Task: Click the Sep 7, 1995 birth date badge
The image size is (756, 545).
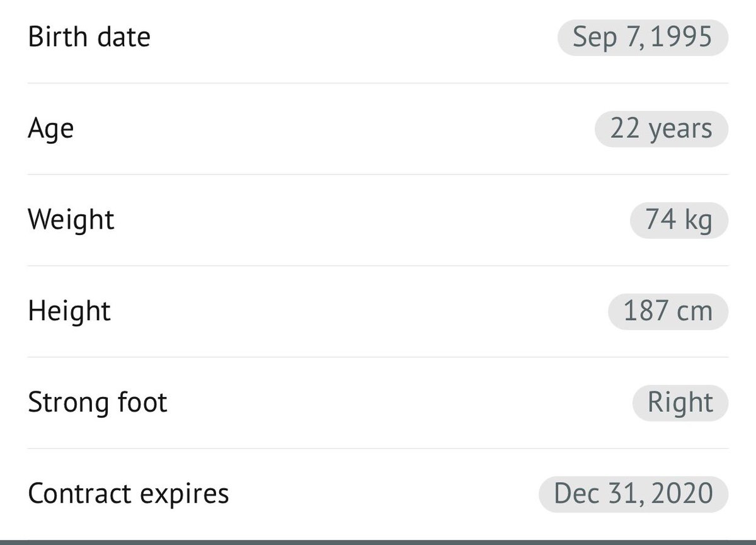Action: 643,37
